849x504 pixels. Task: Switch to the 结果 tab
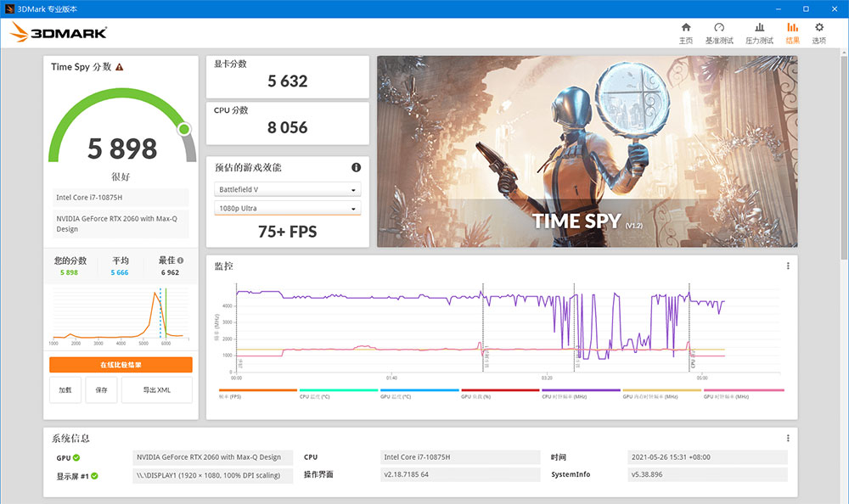792,32
